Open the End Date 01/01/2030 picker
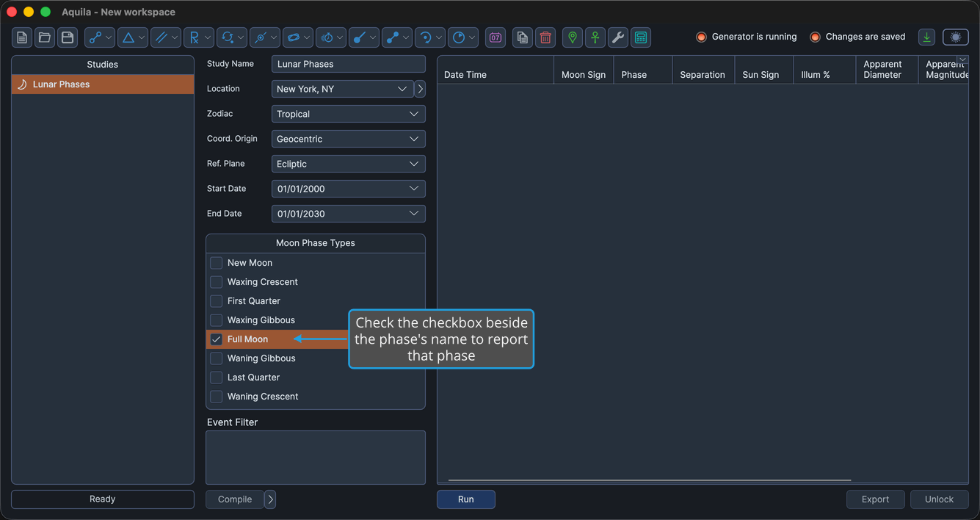 349,214
